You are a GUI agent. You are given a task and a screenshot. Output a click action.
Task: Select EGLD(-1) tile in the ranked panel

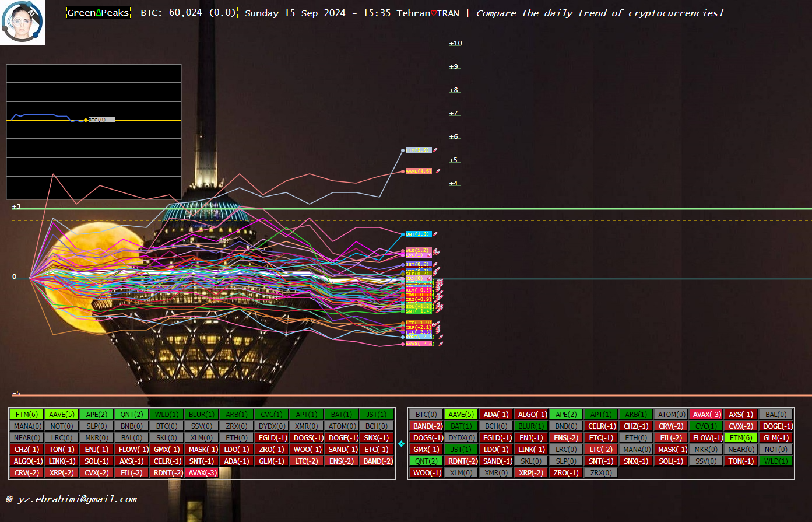click(272, 438)
